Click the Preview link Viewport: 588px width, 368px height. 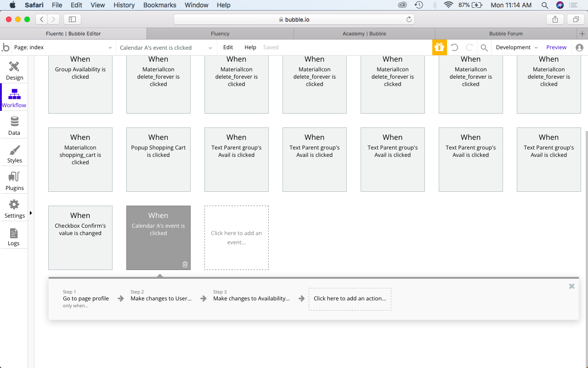point(556,47)
